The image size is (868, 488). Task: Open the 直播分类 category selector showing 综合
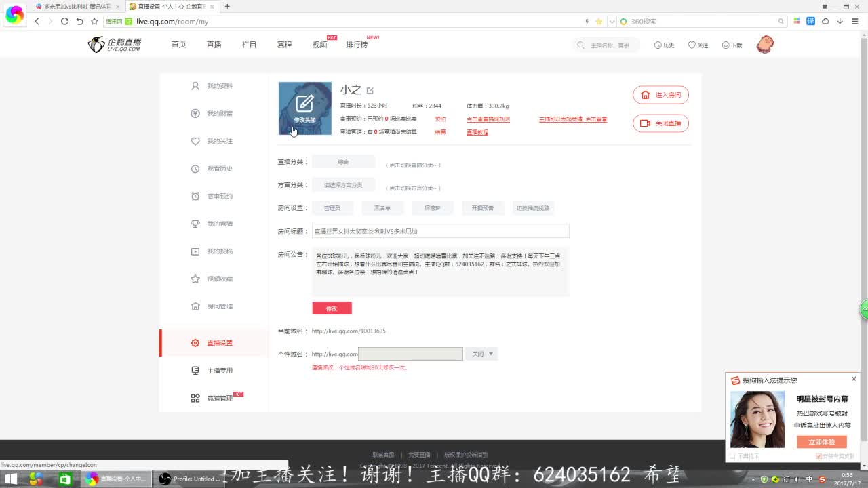[343, 162]
